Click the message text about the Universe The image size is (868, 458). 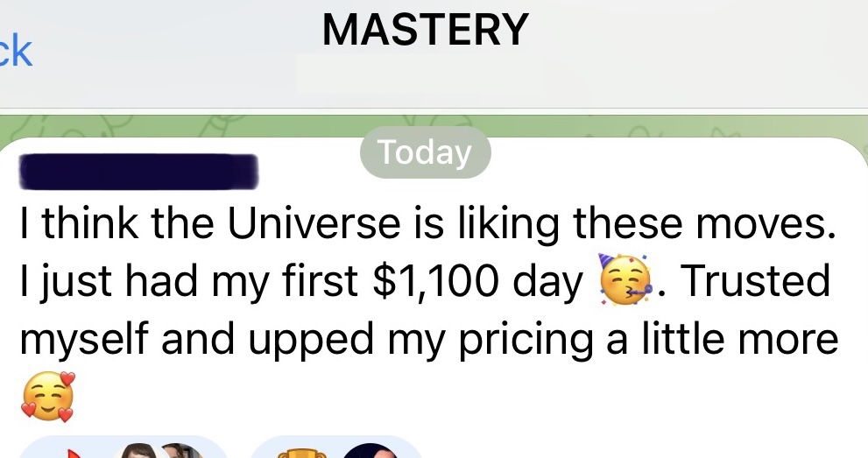click(427, 223)
